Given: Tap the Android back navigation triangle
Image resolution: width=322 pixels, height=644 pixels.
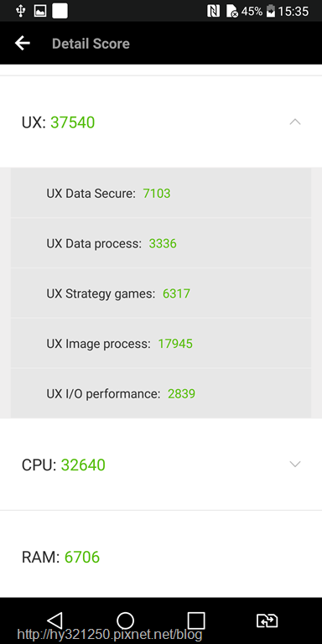Looking at the screenshot, I should point(55,621).
